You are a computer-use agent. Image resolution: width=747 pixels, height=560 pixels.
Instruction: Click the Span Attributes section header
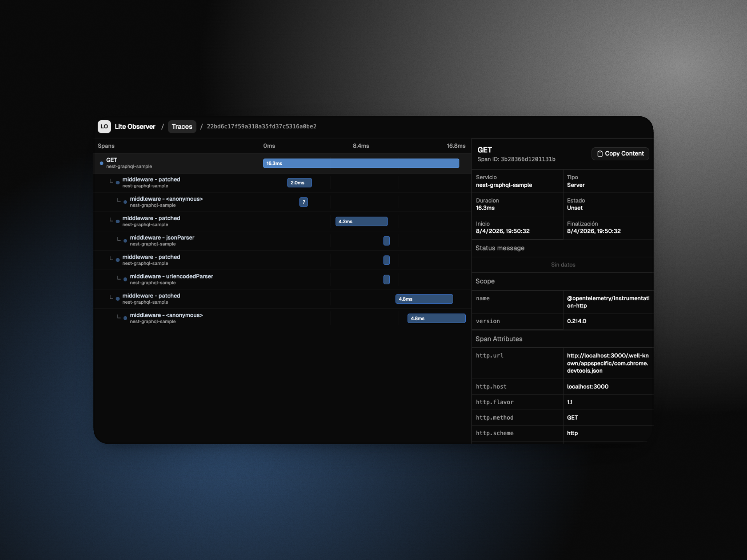tap(499, 339)
